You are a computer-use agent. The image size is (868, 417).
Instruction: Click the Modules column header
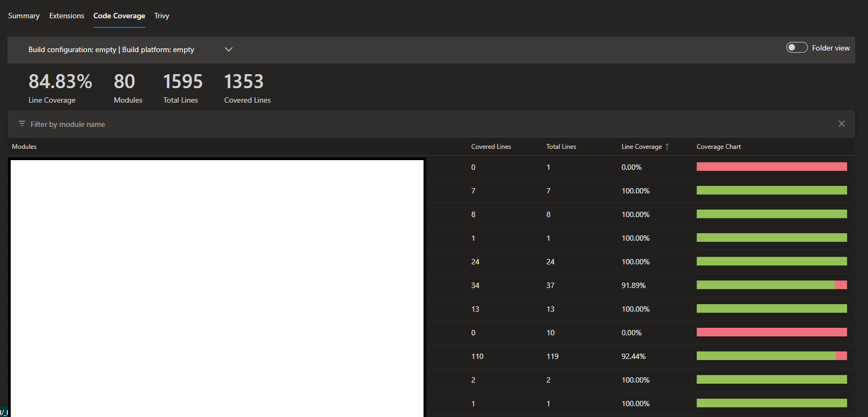click(24, 146)
